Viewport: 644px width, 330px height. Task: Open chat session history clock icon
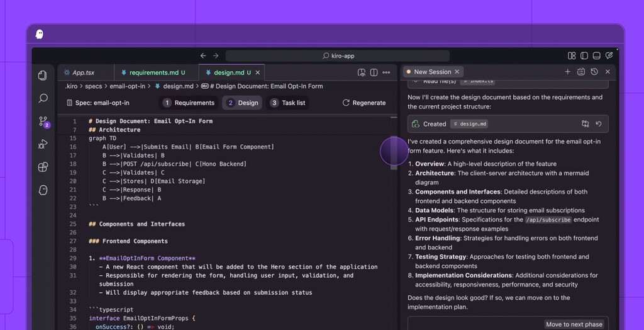[594, 72]
